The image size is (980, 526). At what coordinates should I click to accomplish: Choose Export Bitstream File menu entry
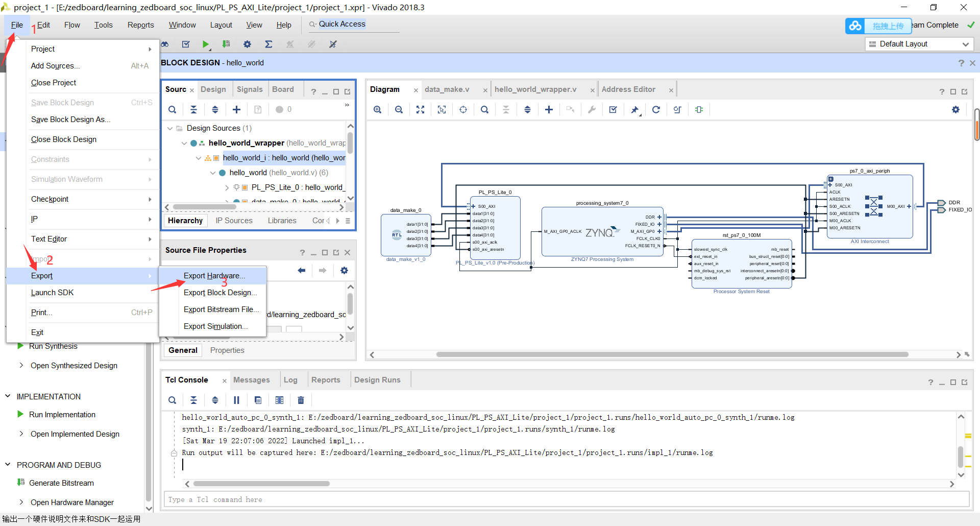[213, 309]
